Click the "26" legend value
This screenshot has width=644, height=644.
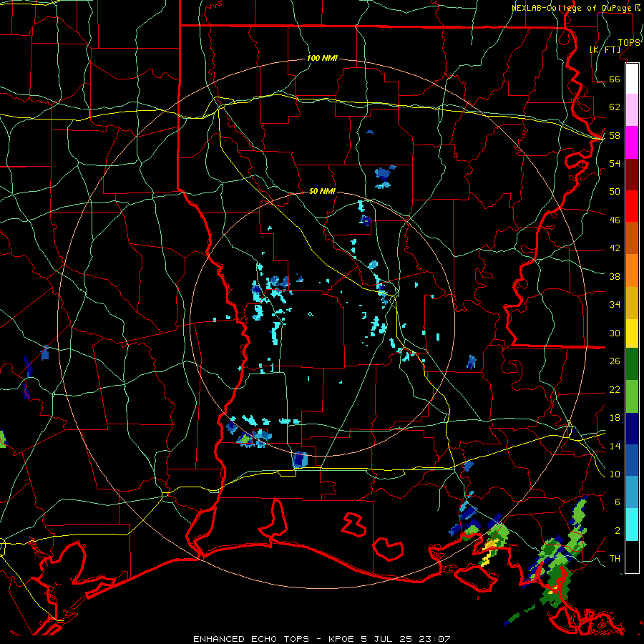[x=615, y=361]
